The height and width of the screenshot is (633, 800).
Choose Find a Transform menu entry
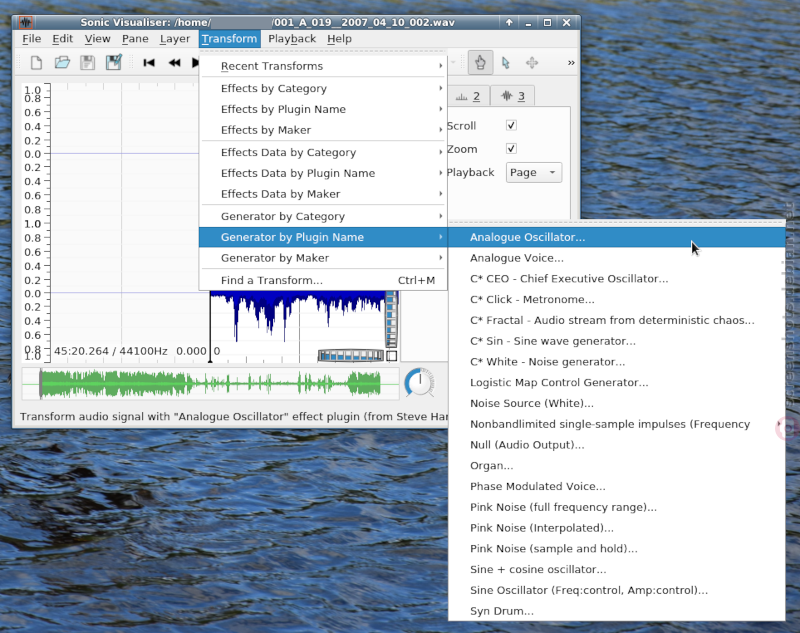click(x=323, y=281)
